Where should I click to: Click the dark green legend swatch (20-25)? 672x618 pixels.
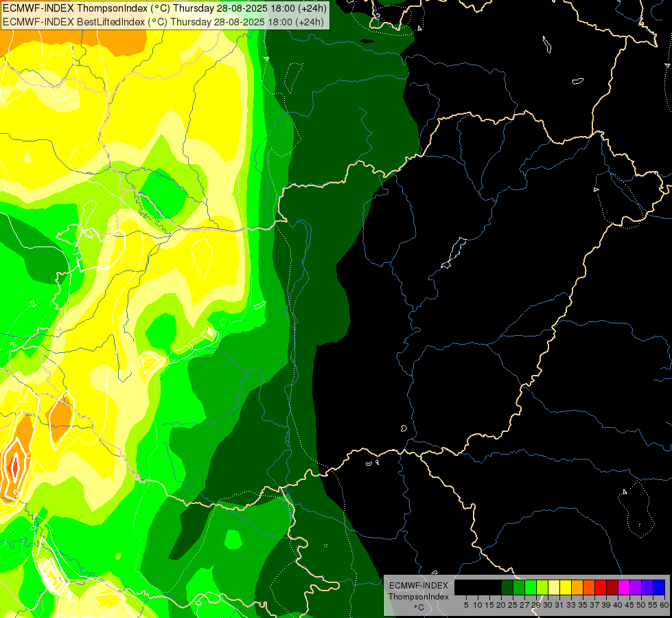click(507, 587)
